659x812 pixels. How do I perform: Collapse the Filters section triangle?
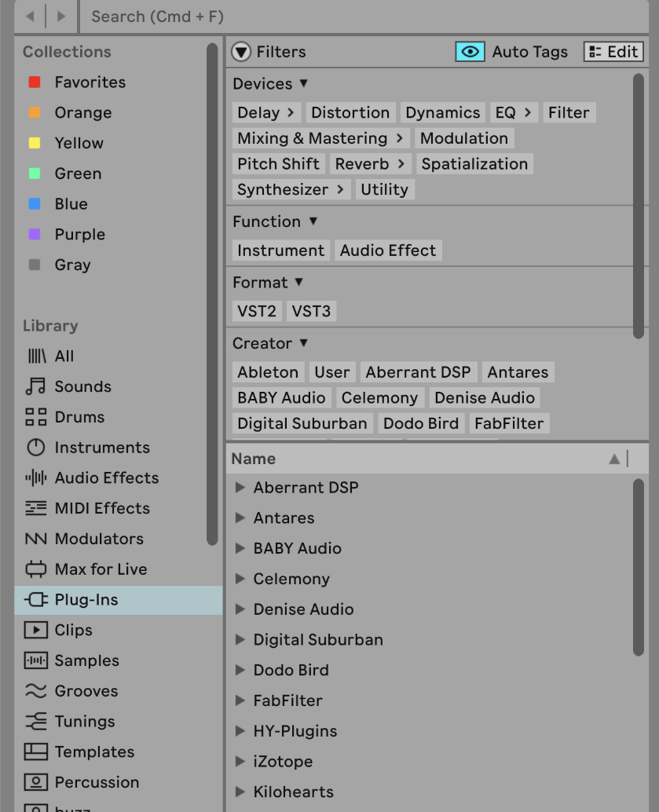tap(240, 52)
